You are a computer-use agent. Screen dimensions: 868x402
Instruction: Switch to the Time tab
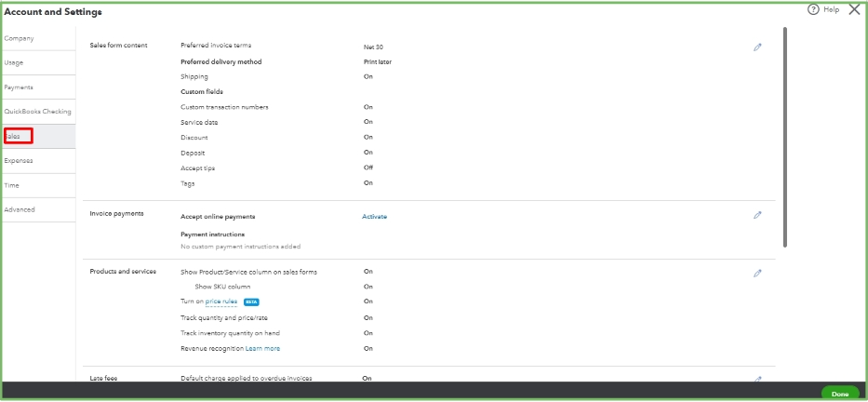click(x=12, y=185)
